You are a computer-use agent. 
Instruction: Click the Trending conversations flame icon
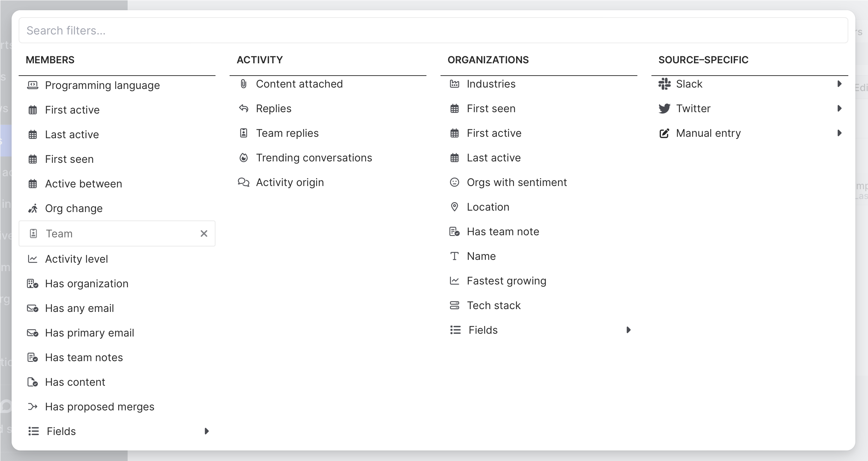coord(243,158)
